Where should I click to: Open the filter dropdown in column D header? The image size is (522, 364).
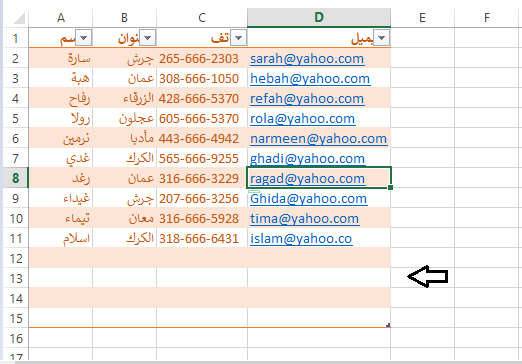click(x=382, y=38)
